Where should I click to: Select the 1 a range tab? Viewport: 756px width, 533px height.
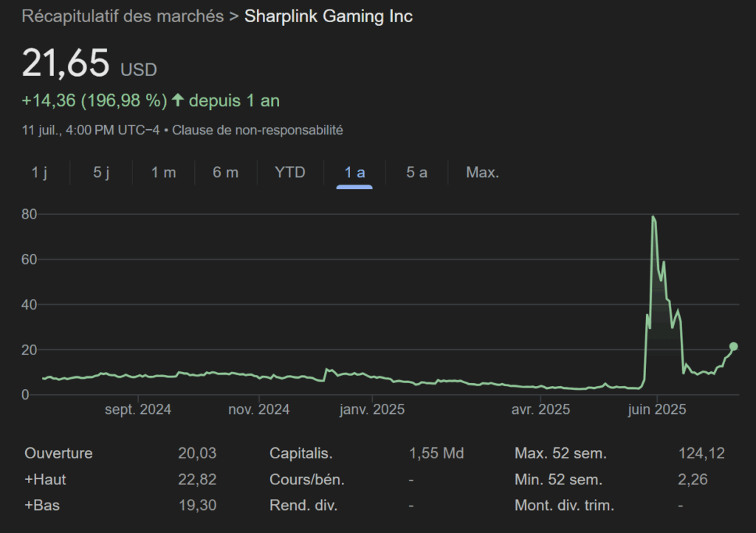click(x=354, y=173)
